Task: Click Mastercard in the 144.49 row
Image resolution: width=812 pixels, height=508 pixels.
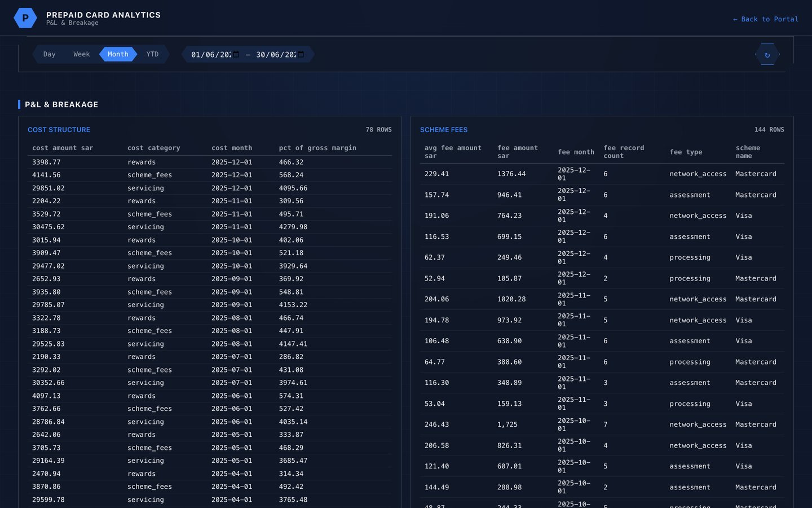Action: coord(756,487)
